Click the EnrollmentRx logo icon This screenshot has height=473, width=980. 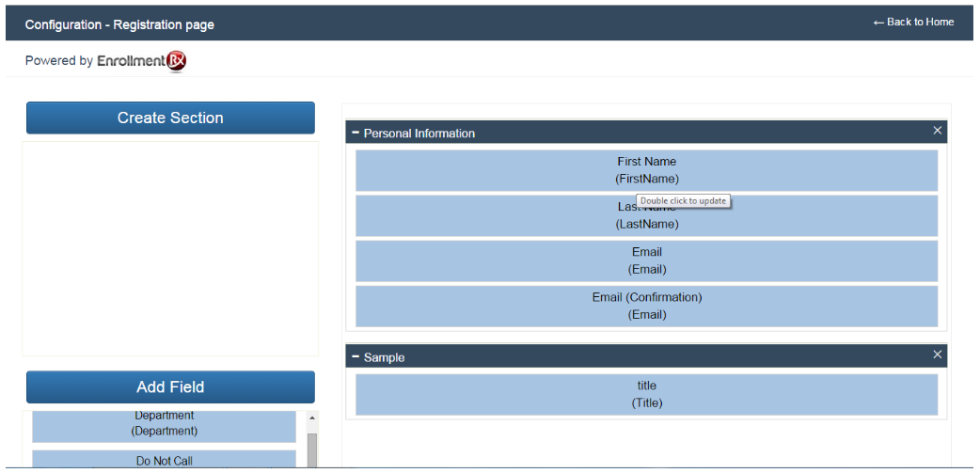click(x=177, y=61)
